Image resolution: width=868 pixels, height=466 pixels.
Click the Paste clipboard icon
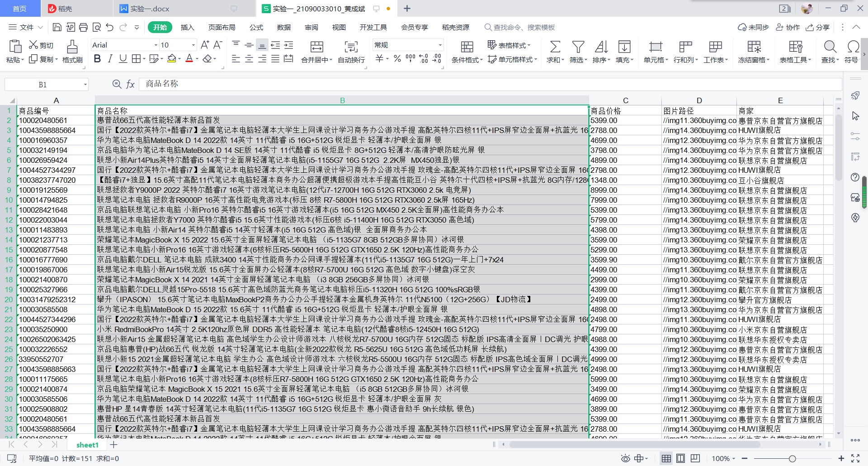pos(15,46)
